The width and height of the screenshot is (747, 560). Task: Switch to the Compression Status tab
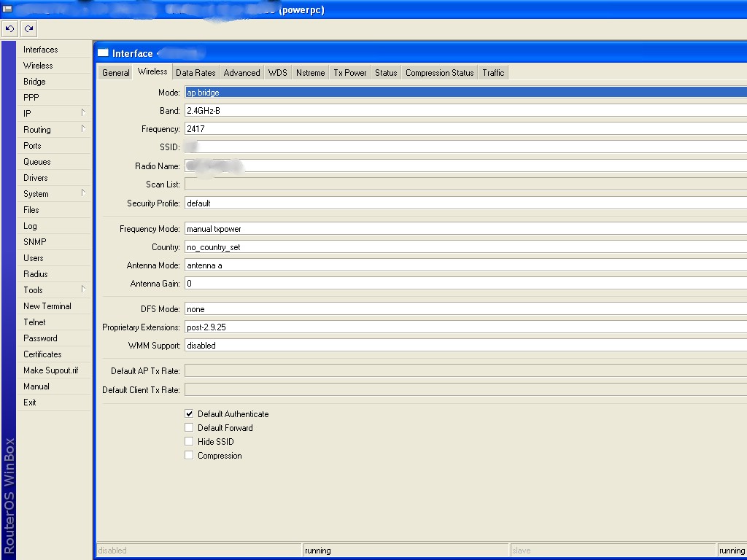point(439,73)
